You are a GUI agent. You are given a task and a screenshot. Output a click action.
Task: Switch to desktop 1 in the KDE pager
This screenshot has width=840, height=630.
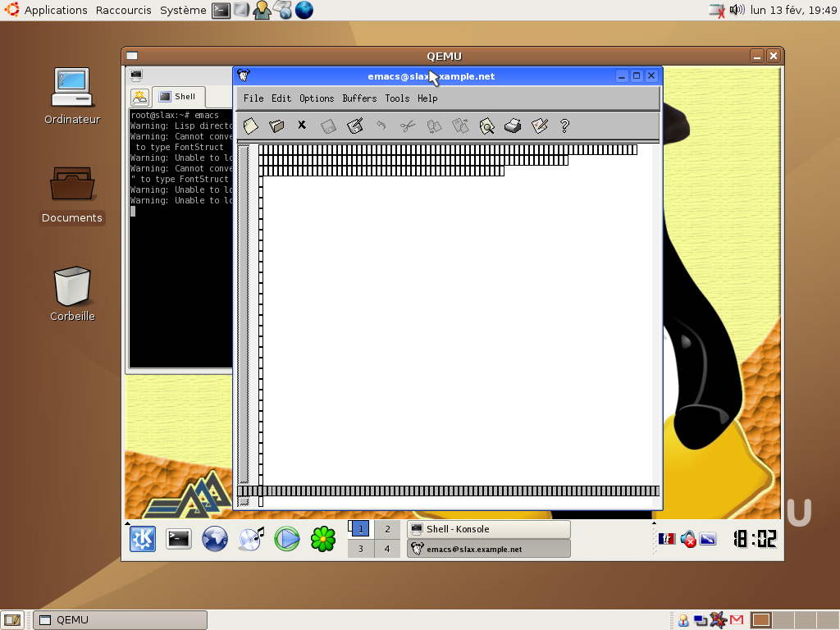(x=361, y=529)
